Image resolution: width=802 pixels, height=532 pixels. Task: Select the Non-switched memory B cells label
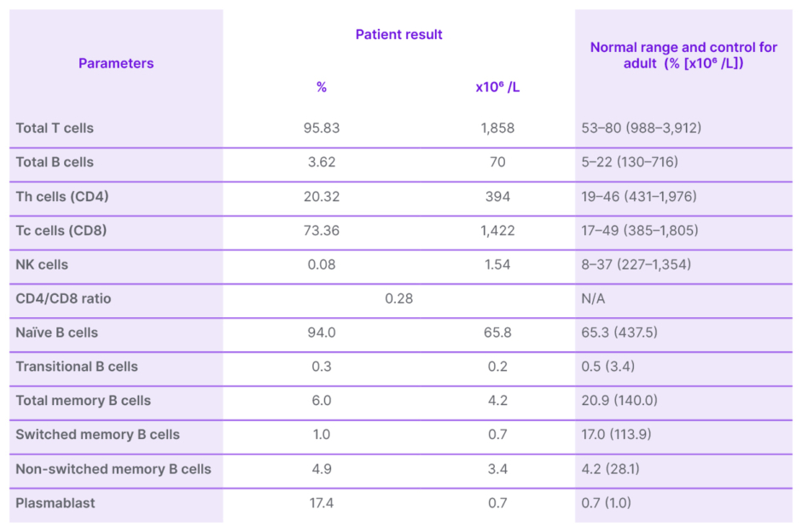(x=113, y=469)
